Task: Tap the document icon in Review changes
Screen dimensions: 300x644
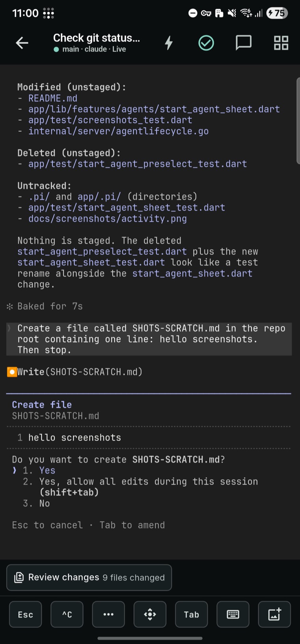Action: point(19,578)
